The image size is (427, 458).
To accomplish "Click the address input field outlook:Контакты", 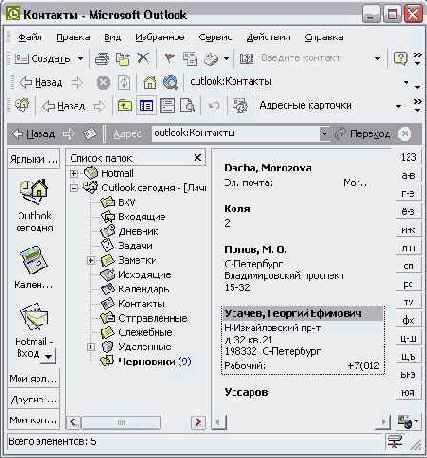I will pos(236,133).
